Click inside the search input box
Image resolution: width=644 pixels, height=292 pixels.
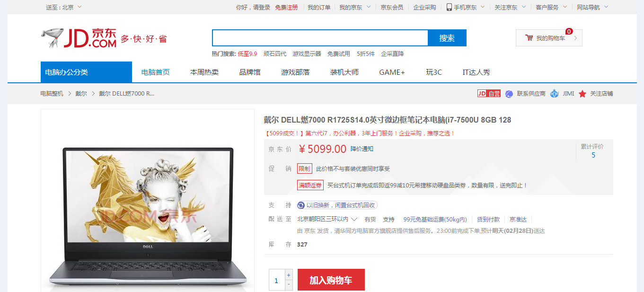pyautogui.click(x=320, y=38)
